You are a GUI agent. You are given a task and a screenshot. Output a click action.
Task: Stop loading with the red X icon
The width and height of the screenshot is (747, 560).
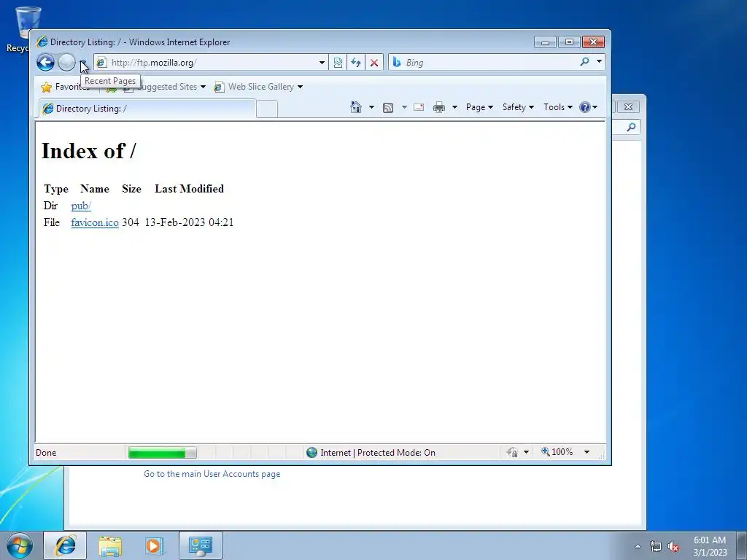(x=374, y=63)
